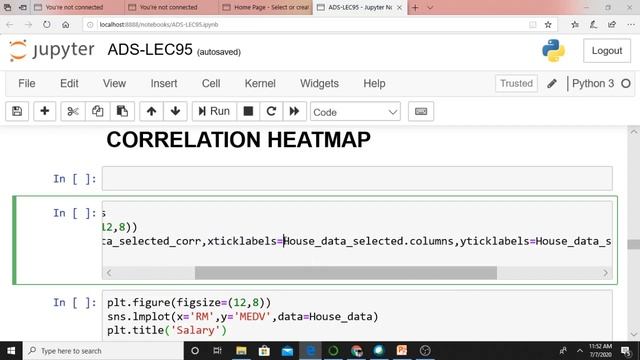Open the Insert menu
This screenshot has width=640, height=360.
[x=164, y=83]
